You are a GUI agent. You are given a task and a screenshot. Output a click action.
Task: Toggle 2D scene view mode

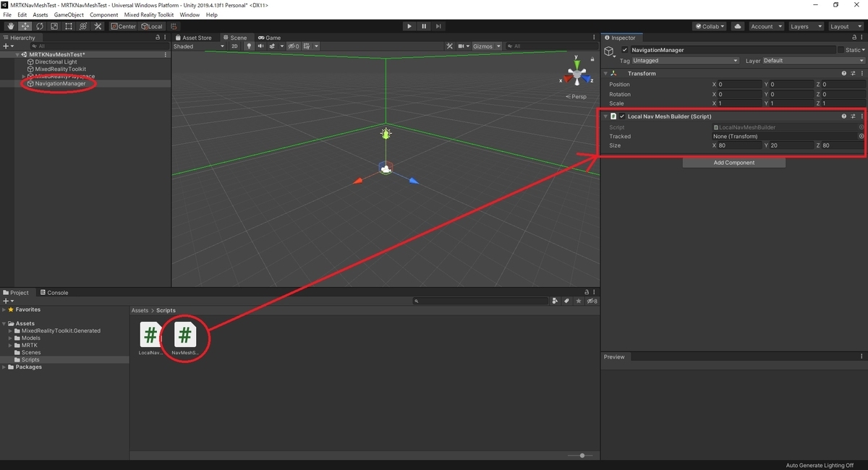click(234, 46)
